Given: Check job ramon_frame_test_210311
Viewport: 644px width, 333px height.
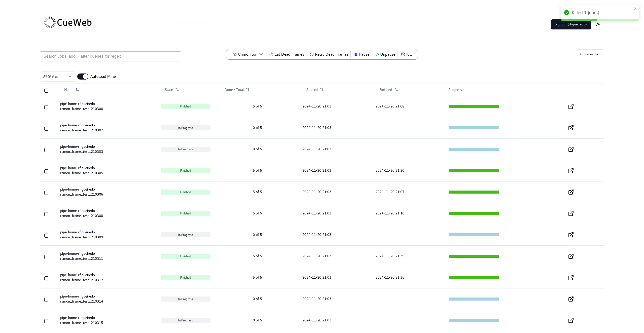Looking at the screenshot, I should pos(46,257).
